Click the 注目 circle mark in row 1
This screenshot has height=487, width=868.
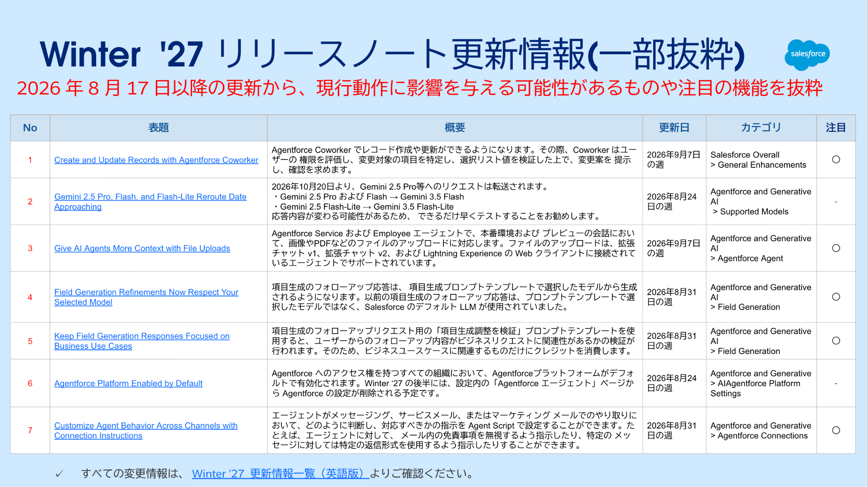click(x=836, y=160)
